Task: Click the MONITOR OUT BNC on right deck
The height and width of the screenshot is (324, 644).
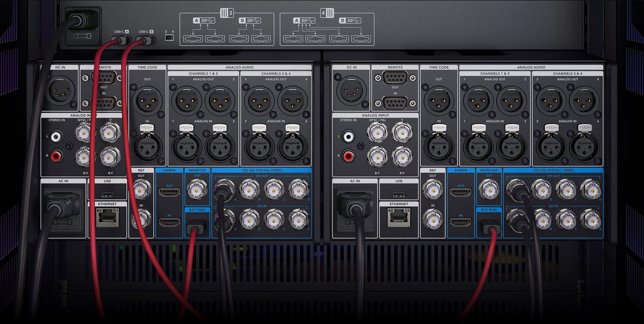Action: pyautogui.click(x=489, y=189)
